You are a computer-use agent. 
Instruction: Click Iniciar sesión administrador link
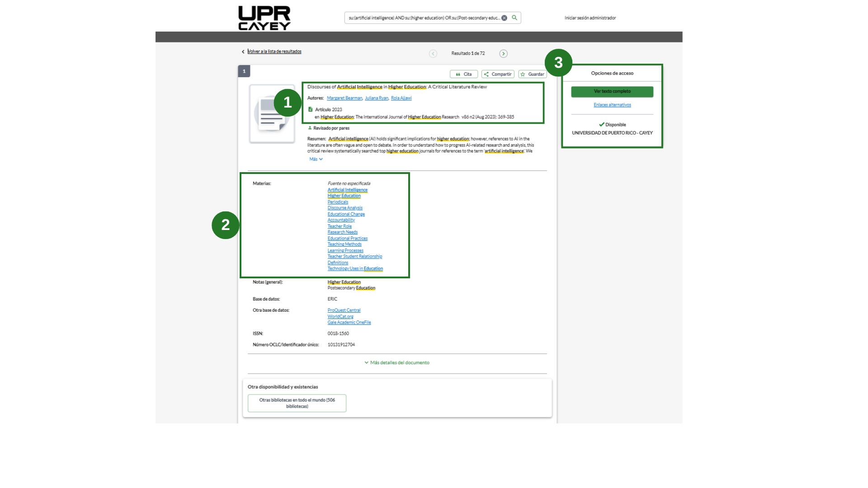point(590,18)
